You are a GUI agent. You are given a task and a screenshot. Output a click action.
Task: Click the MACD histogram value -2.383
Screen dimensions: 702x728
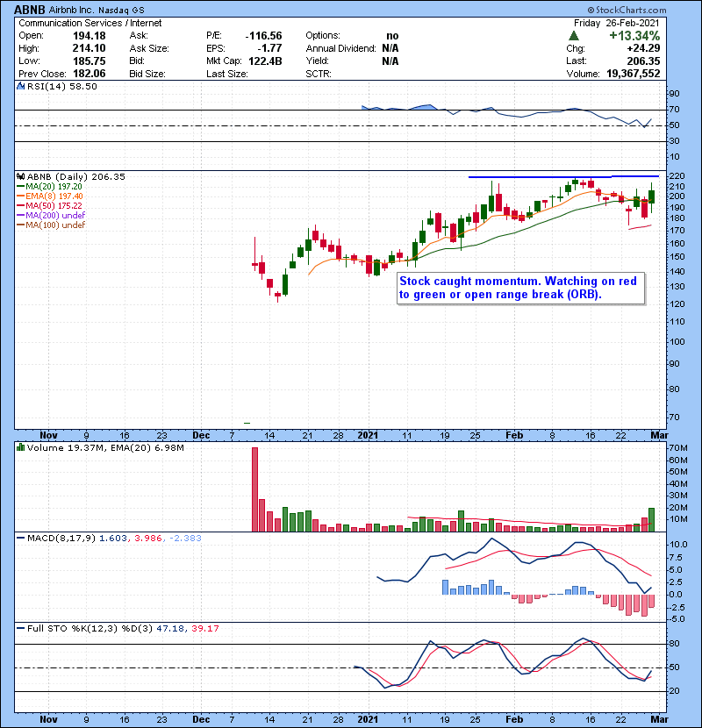pyautogui.click(x=185, y=539)
